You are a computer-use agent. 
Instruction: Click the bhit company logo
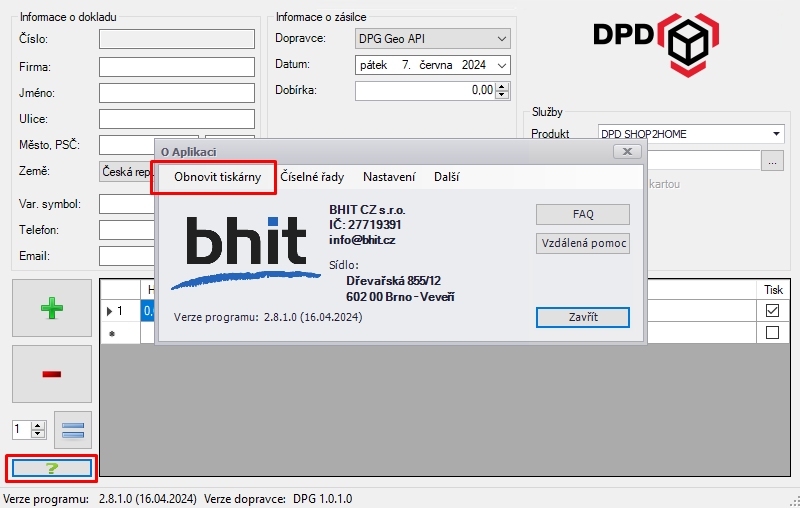click(246, 252)
